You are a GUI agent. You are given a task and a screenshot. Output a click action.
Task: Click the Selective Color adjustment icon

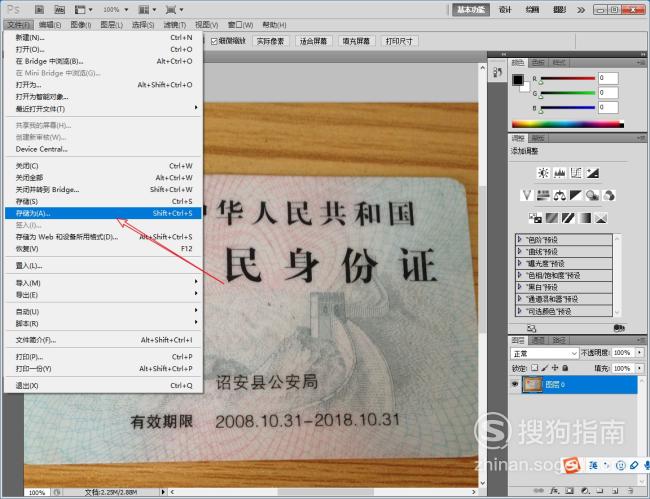(601, 218)
